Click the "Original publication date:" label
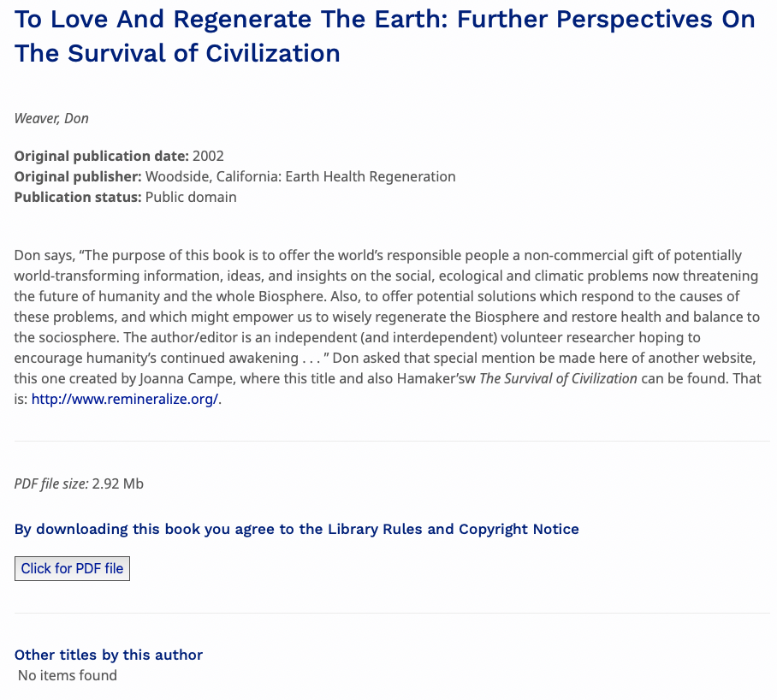Viewport: 777px width, 700px height. [101, 156]
